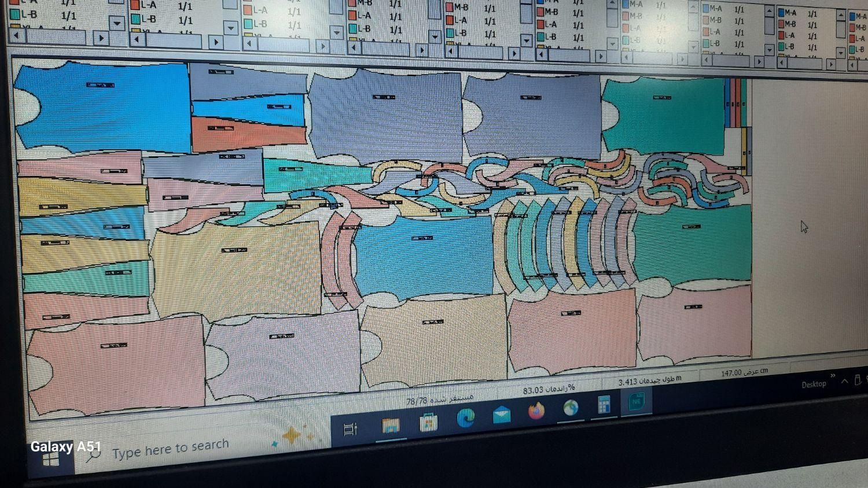Click the 78/78 placed pieces status field
Viewport: 868px width, 488px height.
[439, 400]
